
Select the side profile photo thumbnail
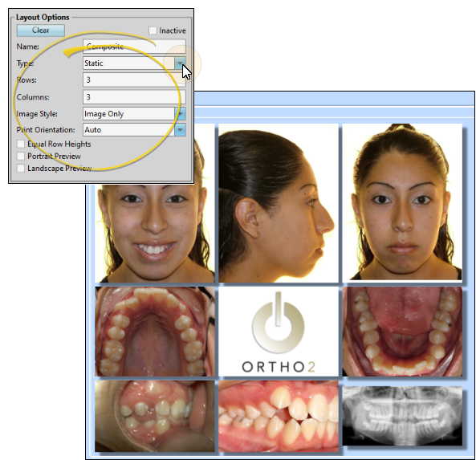[279, 203]
